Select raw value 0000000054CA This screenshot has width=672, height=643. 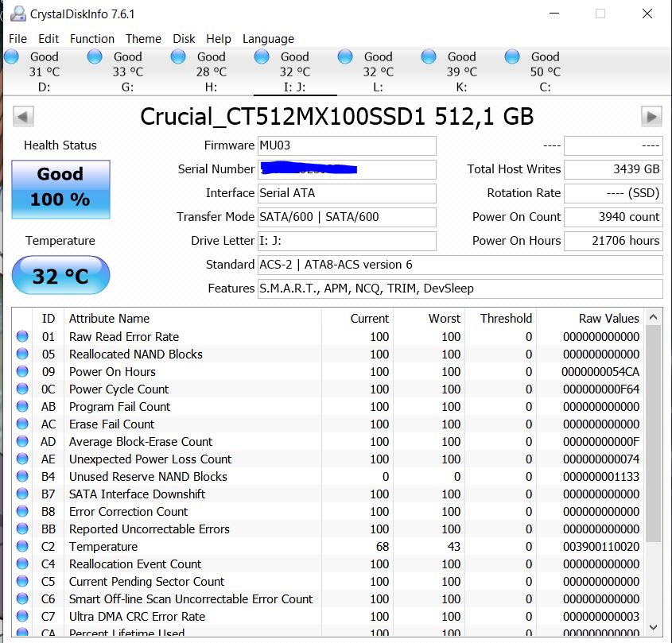[x=600, y=372]
